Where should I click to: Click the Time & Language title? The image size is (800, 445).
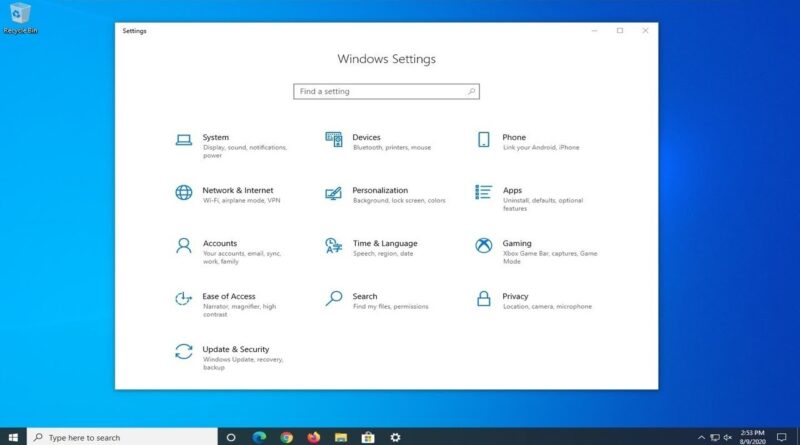385,243
